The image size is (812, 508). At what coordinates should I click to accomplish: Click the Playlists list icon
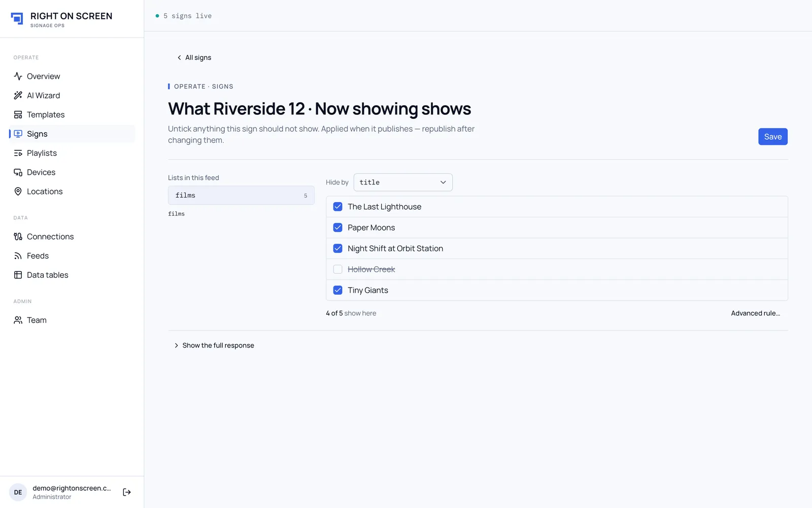[18, 153]
